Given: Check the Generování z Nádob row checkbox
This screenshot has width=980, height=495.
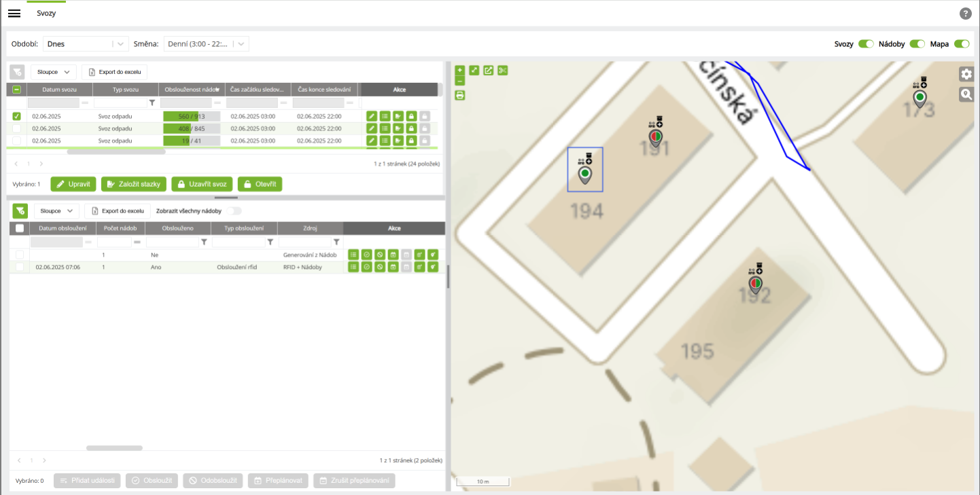Looking at the screenshot, I should (20, 255).
